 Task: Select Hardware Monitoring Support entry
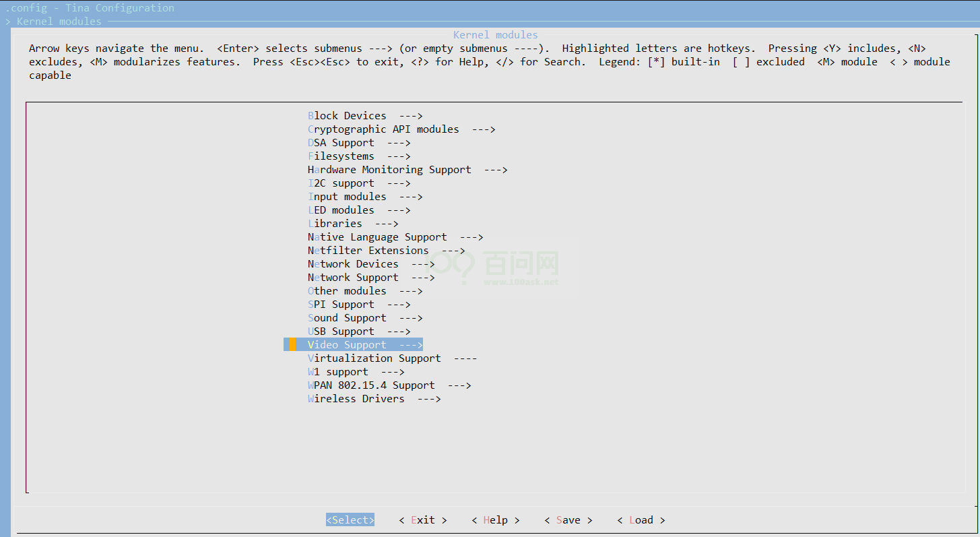click(x=407, y=170)
